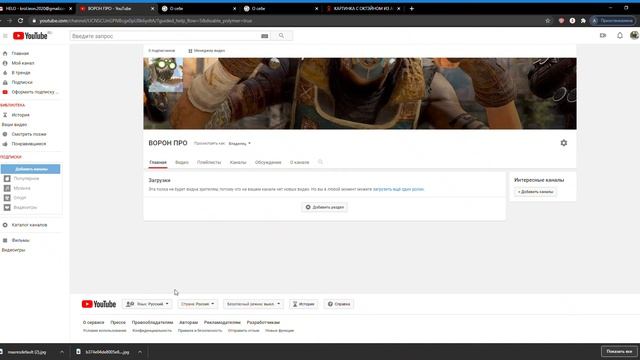
Task: Click the YouTube logo in the header
Action: [x=31, y=36]
